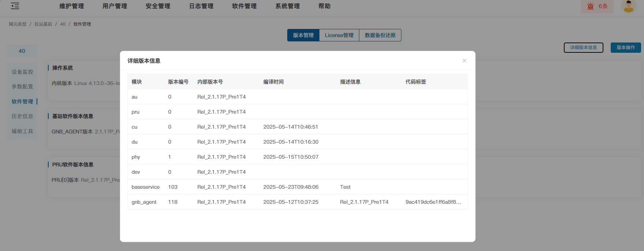Switch to the License管理 tab
Screen dimensions: 644x251
point(339,35)
